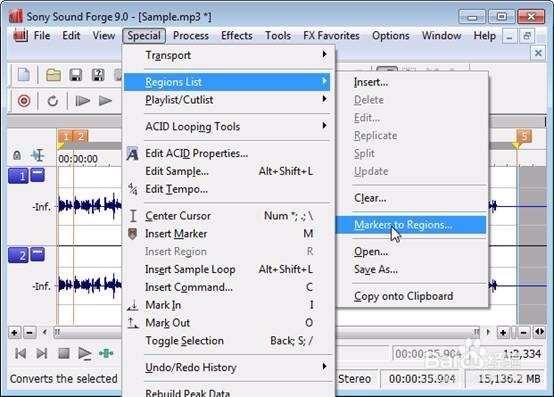Open the Help menu

click(485, 36)
